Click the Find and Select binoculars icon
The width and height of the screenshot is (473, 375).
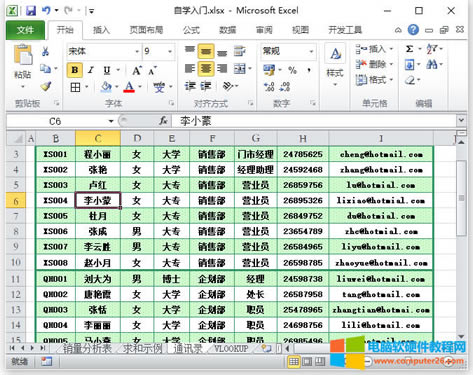[x=432, y=64]
